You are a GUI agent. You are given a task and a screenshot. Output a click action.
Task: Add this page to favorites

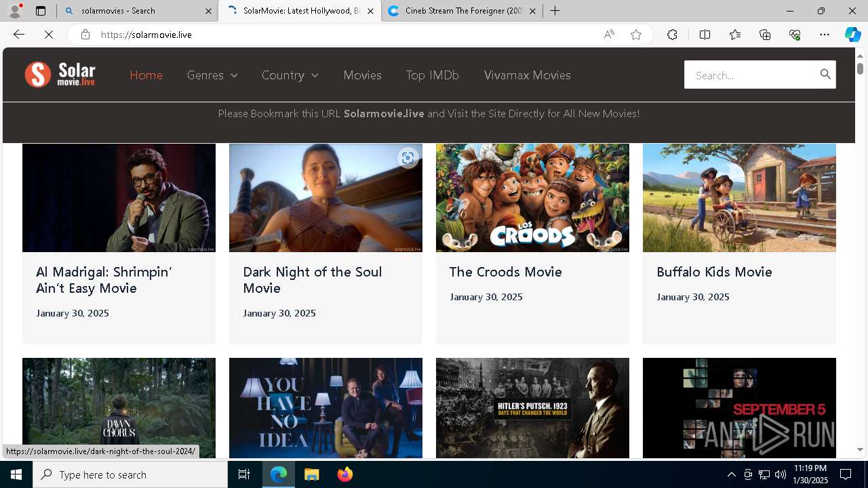pyautogui.click(x=636, y=35)
